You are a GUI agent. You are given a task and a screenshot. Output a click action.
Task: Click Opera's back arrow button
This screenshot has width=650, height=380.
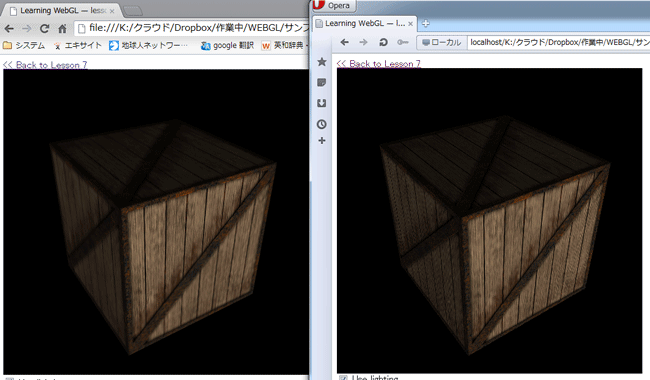tap(344, 42)
